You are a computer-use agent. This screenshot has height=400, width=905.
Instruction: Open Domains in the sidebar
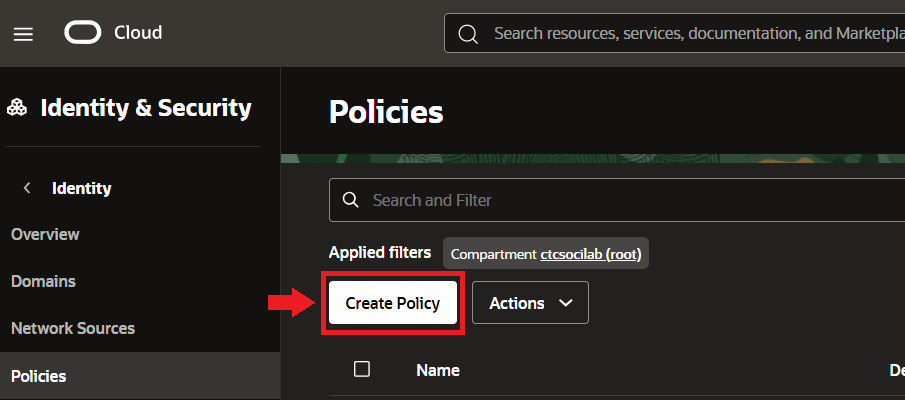click(43, 282)
